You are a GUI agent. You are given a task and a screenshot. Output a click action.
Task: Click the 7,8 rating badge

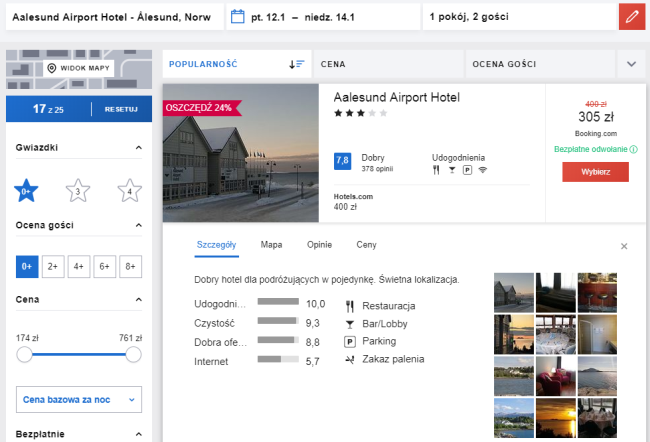pyautogui.click(x=342, y=161)
